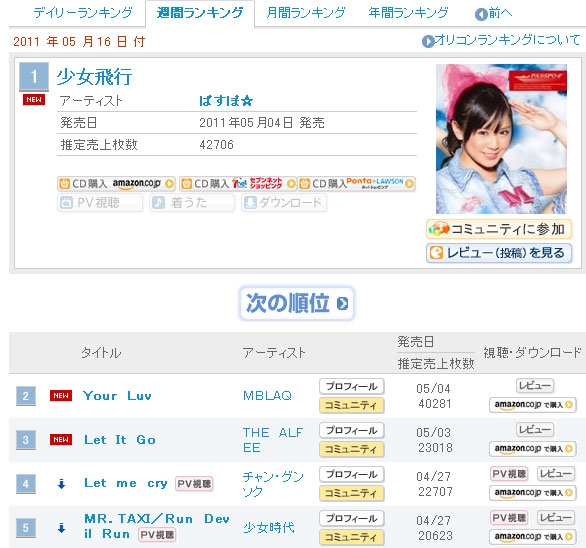Buy Let me cry on amazon.co.jp
This screenshot has width=586, height=548.
point(533,492)
